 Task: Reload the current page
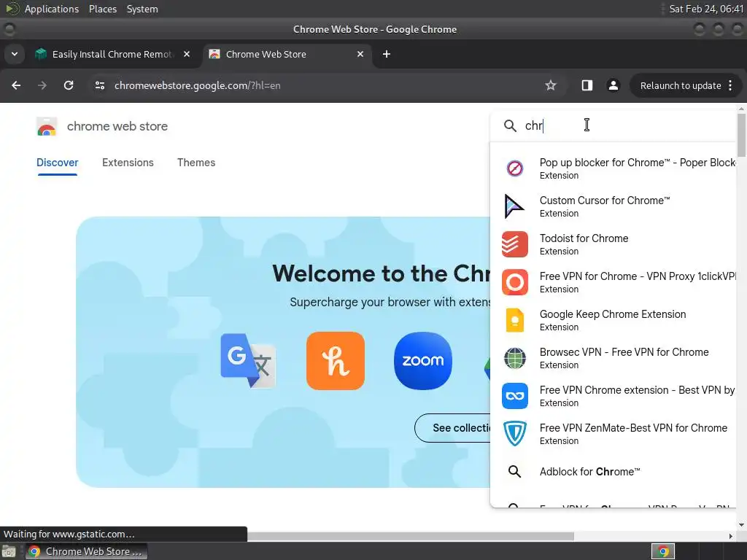pyautogui.click(x=69, y=85)
